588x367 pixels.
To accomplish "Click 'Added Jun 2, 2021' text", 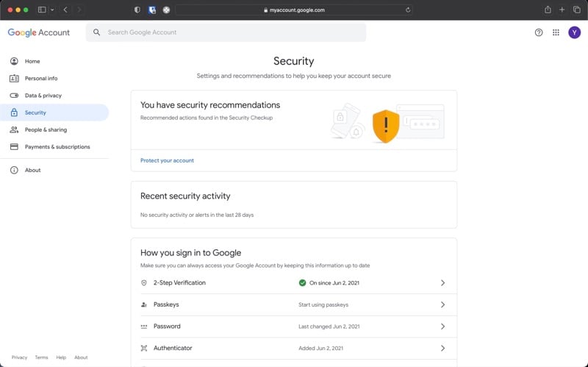I will point(320,348).
